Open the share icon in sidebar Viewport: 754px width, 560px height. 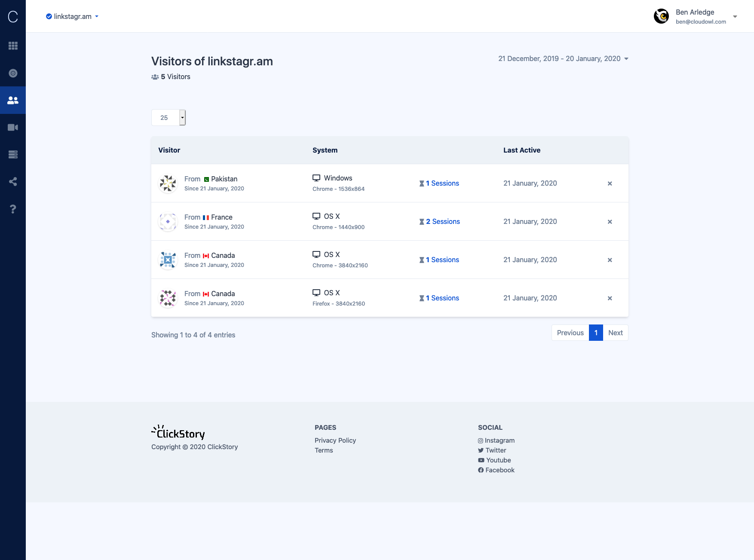click(13, 181)
